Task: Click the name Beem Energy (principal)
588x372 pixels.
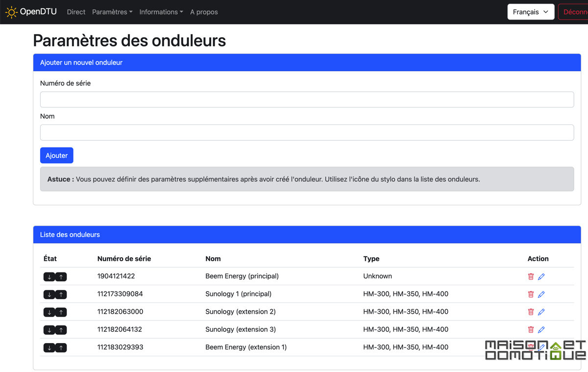Action: [x=242, y=276]
